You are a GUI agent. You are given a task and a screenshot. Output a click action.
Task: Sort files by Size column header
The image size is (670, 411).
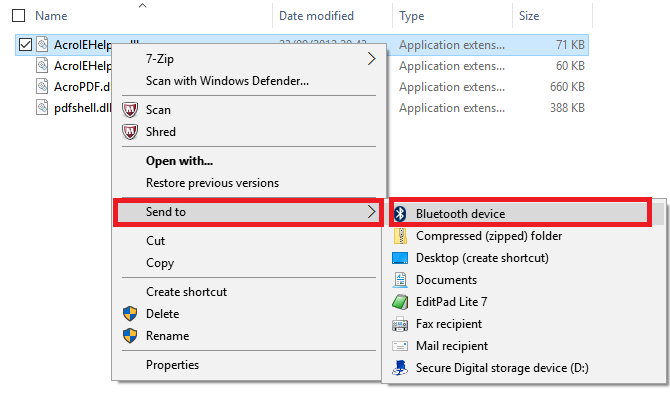coord(530,16)
